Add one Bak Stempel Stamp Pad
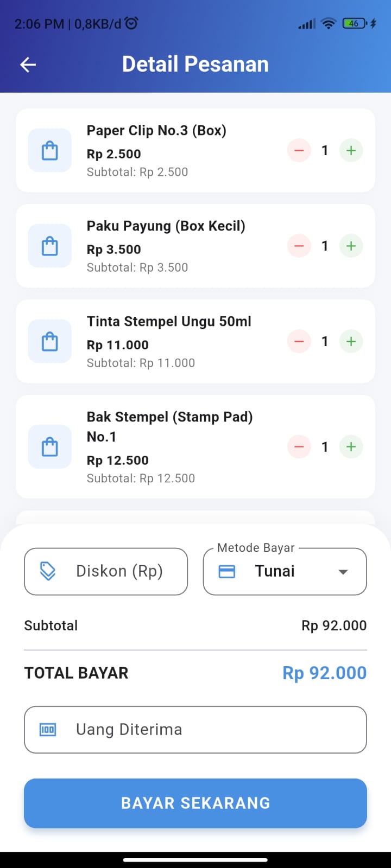The height and width of the screenshot is (868, 391). 351,446
